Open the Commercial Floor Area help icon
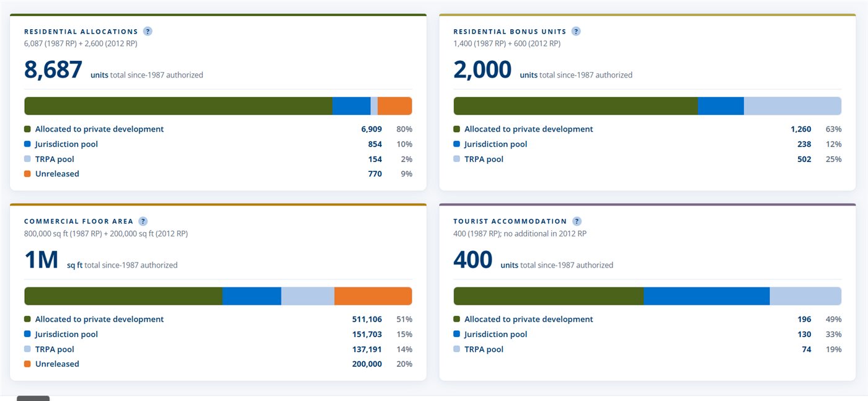Screen dimensions: 868x401 (x=143, y=221)
